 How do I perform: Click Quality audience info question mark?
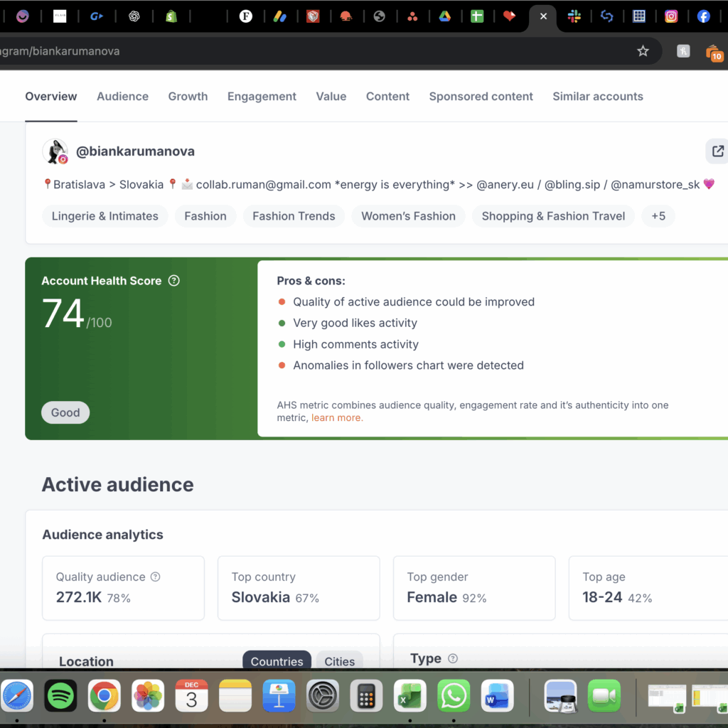point(156,577)
